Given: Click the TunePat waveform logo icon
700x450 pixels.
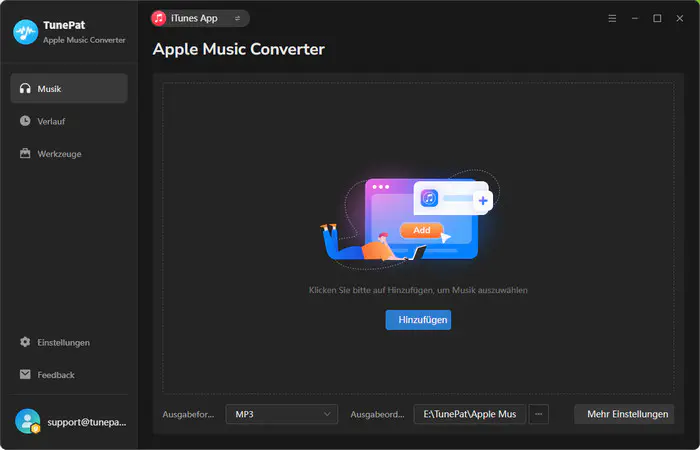Looking at the screenshot, I should [x=25, y=32].
